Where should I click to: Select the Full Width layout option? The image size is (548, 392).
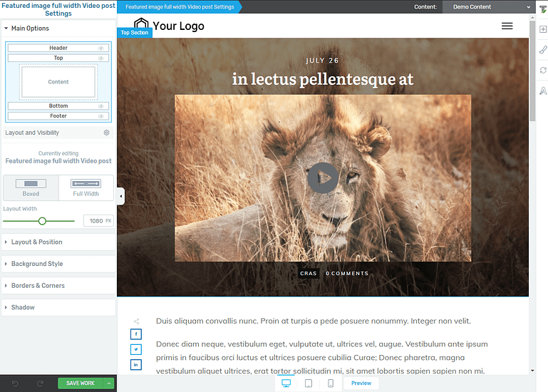pos(86,187)
